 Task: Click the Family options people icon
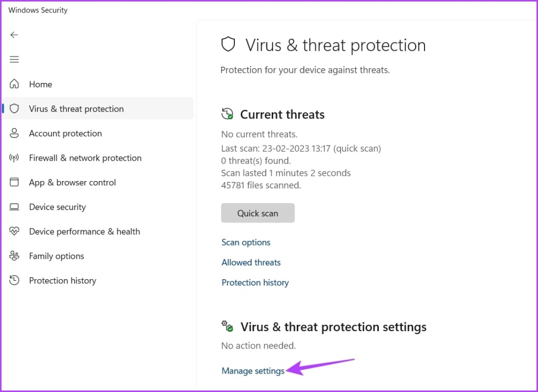(14, 256)
